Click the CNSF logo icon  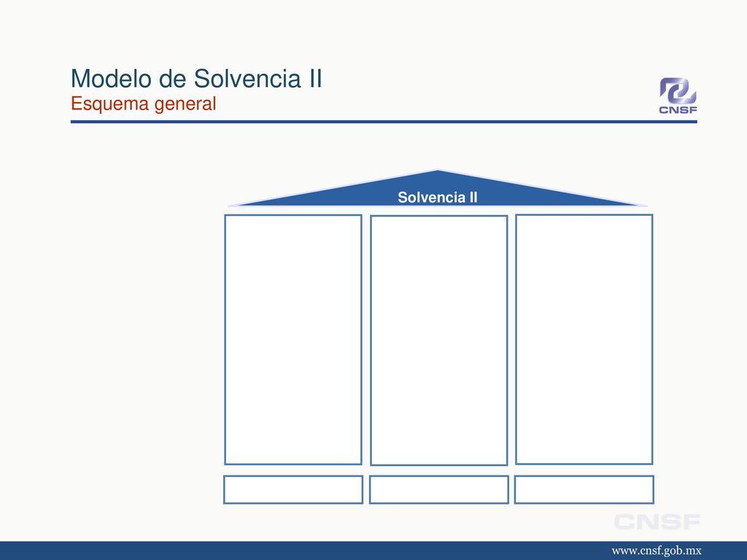point(678,96)
